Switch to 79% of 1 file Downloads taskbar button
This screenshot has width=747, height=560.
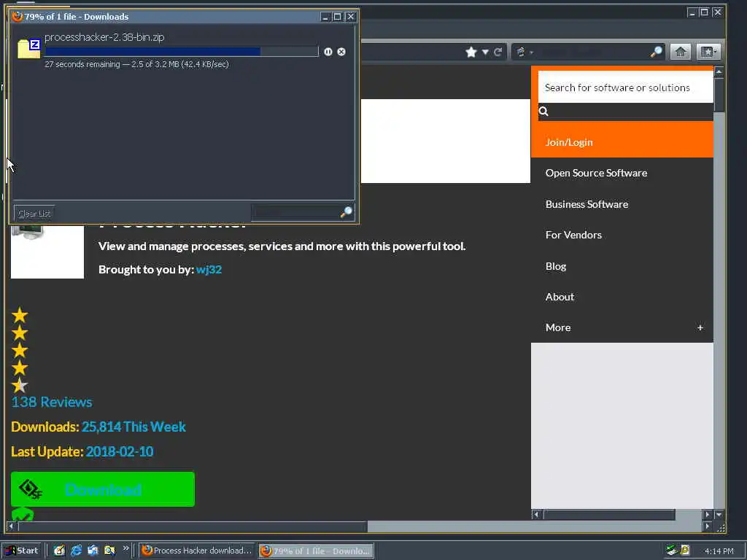(x=317, y=551)
